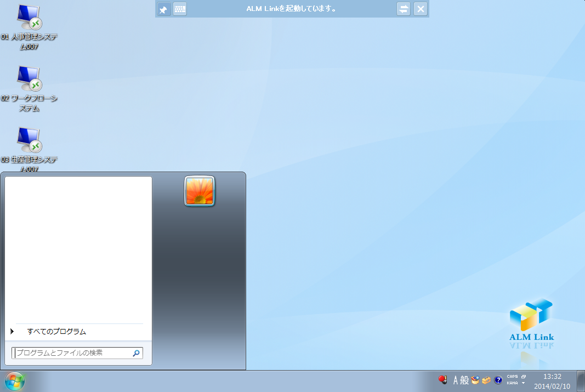Open the keyboard button on the ALM Link bar
This screenshot has height=392, width=585.
coord(180,9)
